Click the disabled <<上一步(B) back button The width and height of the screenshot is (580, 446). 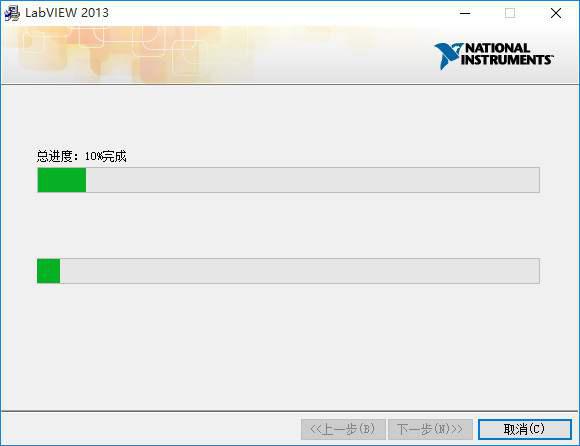pyautogui.click(x=343, y=429)
